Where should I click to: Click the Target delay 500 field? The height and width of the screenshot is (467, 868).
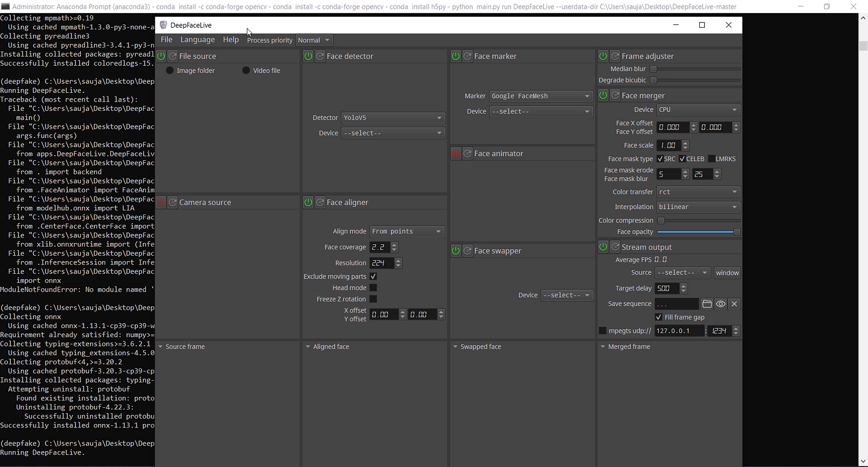click(667, 288)
